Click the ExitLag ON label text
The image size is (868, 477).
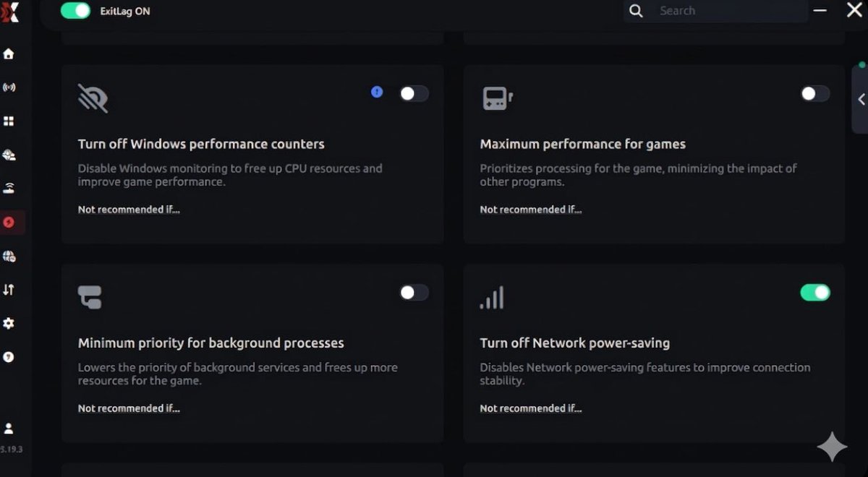click(125, 12)
